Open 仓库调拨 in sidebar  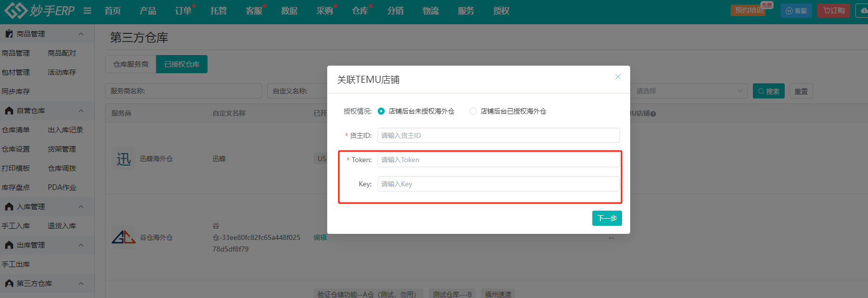pyautogui.click(x=62, y=168)
